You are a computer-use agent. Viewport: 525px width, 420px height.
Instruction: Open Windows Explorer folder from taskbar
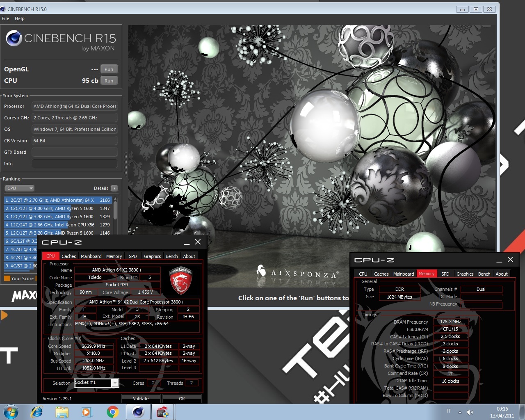[62, 412]
